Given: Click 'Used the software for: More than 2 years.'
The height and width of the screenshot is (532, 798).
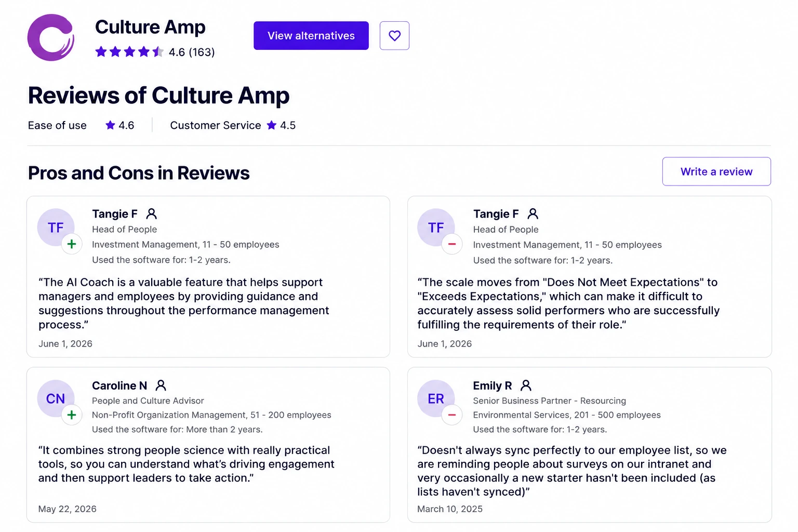Looking at the screenshot, I should (177, 429).
